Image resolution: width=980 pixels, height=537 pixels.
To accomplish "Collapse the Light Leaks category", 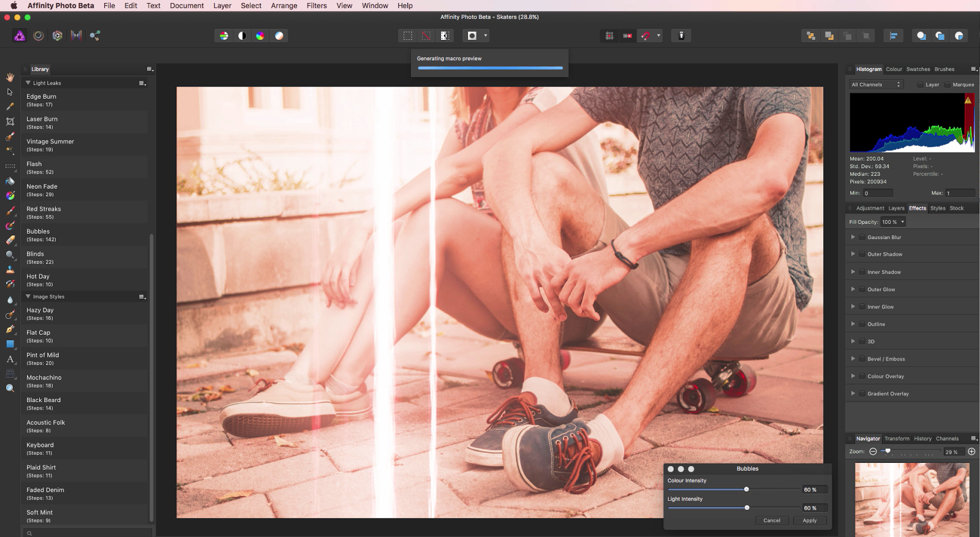I will (x=28, y=83).
